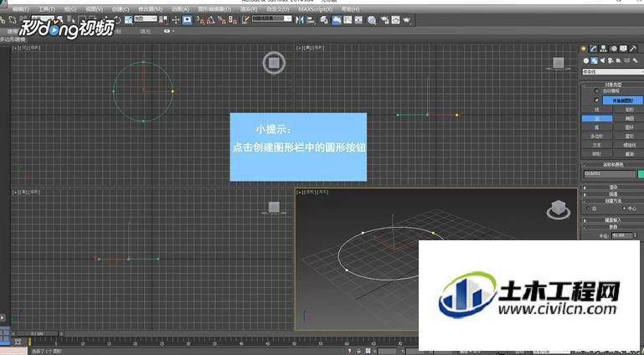Open the 编辑(E) menu
Image resolution: width=644 pixels, height=355 pixels.
[21, 9]
